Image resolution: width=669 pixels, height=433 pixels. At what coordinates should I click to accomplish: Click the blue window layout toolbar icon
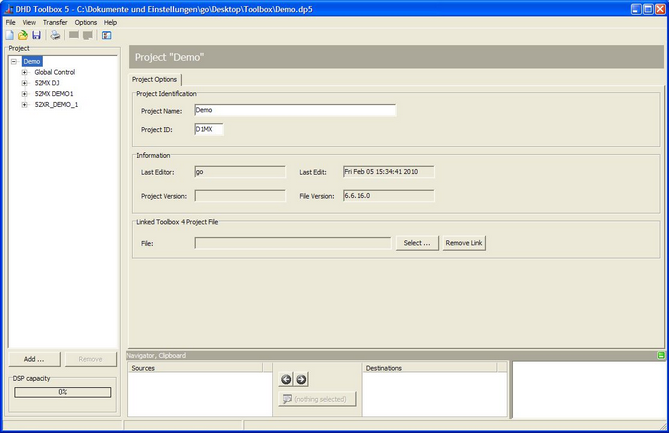pos(107,35)
